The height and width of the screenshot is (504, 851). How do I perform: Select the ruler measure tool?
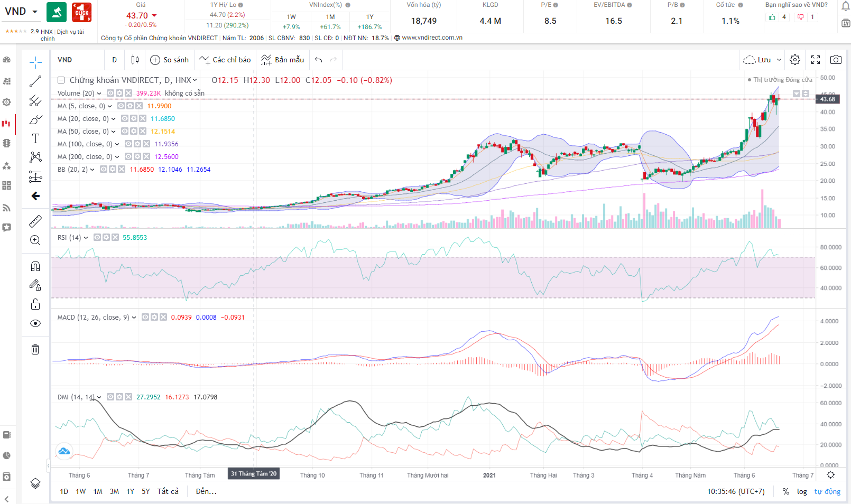(x=35, y=221)
